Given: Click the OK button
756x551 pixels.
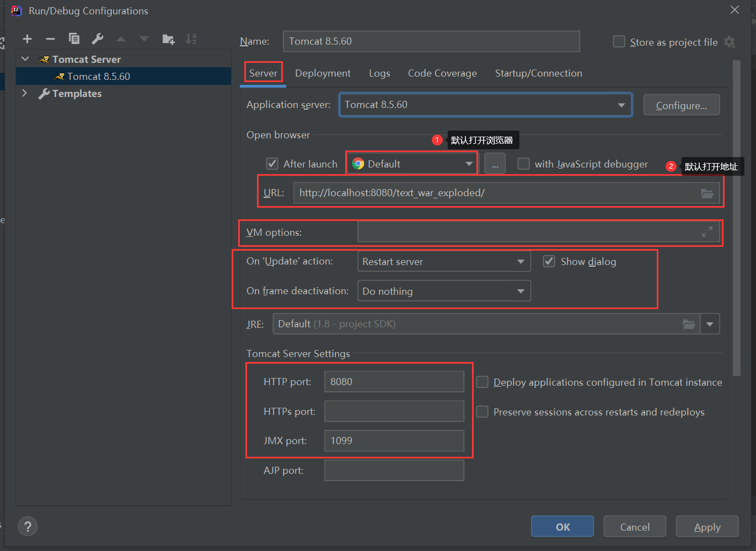Looking at the screenshot, I should coord(562,527).
